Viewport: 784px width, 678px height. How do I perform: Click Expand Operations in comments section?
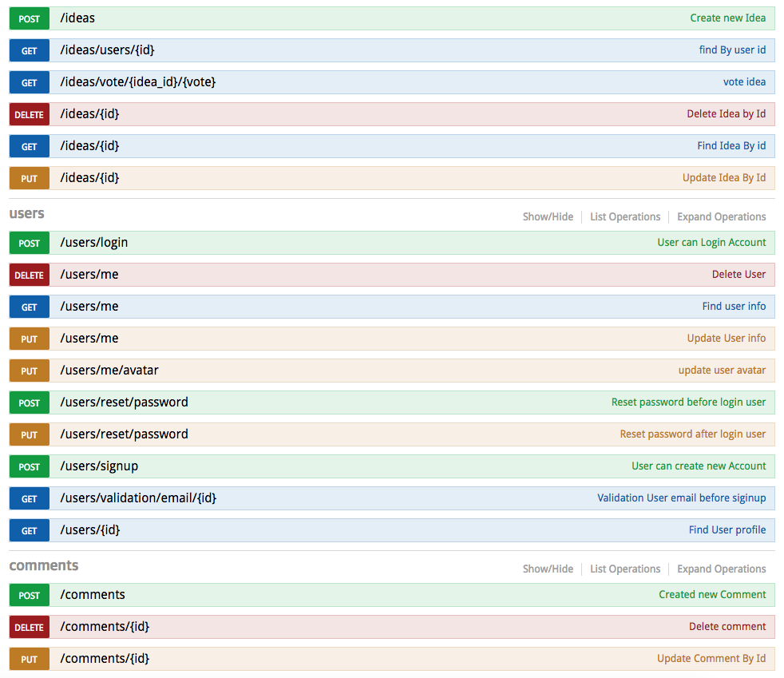point(721,569)
